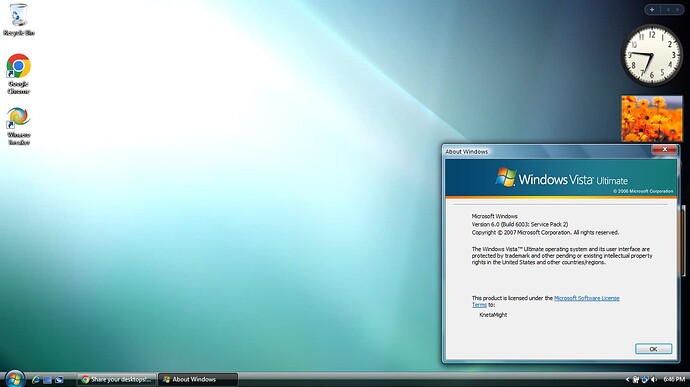Open the Windows Start orb

pyautogui.click(x=15, y=380)
